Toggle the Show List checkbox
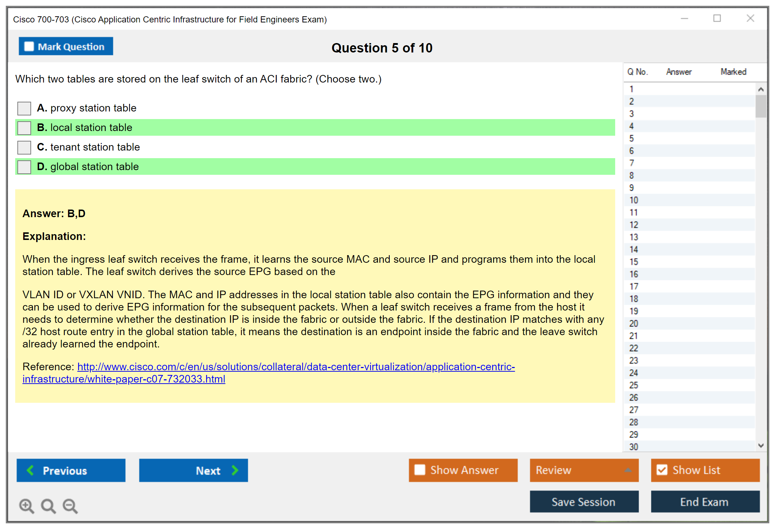This screenshot has width=778, height=532. click(x=662, y=470)
